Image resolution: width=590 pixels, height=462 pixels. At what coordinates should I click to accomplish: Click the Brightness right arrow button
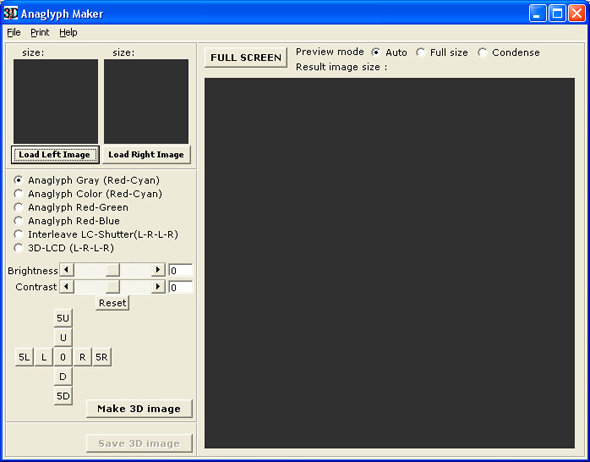pyautogui.click(x=158, y=270)
